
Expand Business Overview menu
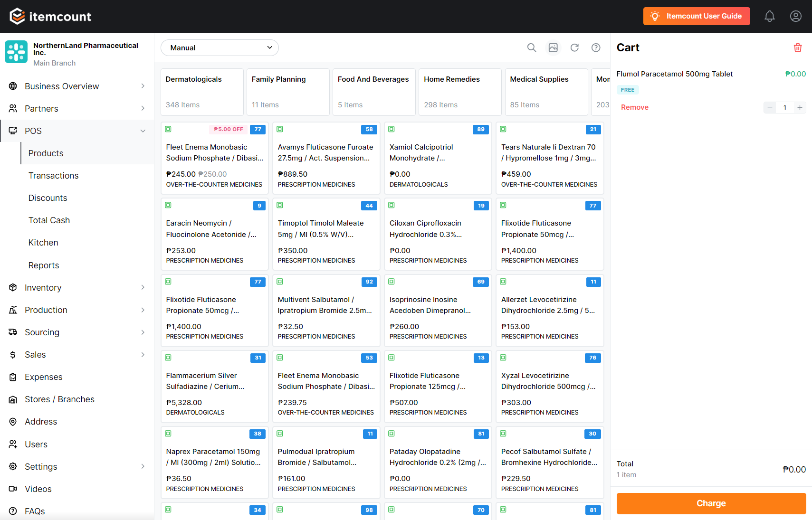(x=77, y=86)
